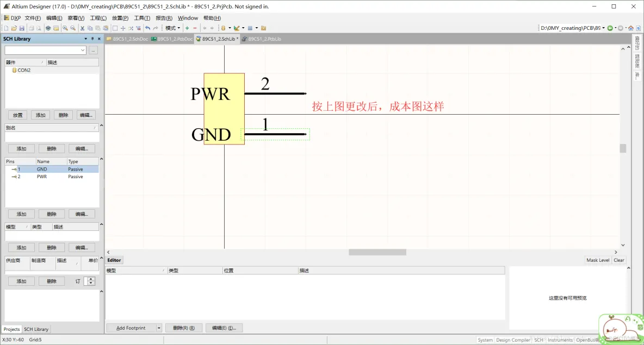Paste from clipboard using the toolbar icon
Image resolution: width=644 pixels, height=345 pixels.
click(98, 28)
